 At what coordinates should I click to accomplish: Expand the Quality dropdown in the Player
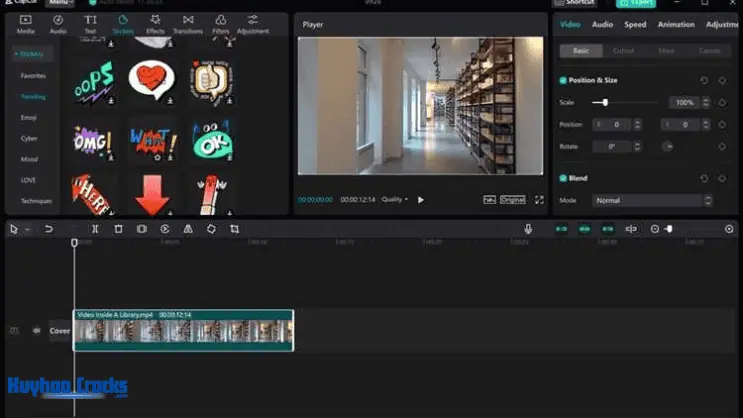(x=394, y=200)
